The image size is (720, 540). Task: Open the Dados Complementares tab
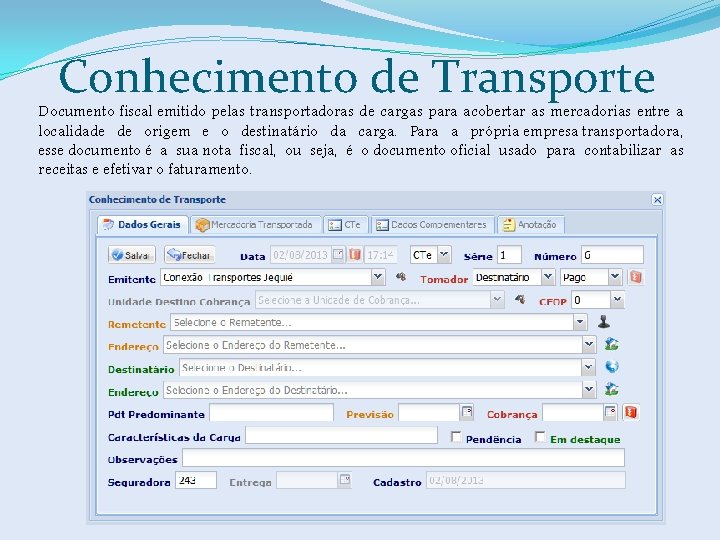[x=433, y=225]
